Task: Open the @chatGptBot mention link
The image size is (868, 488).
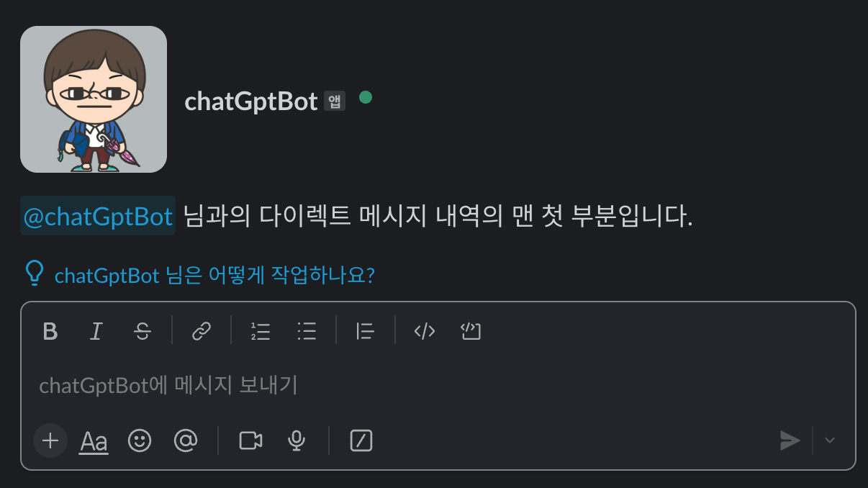Action: click(x=98, y=217)
